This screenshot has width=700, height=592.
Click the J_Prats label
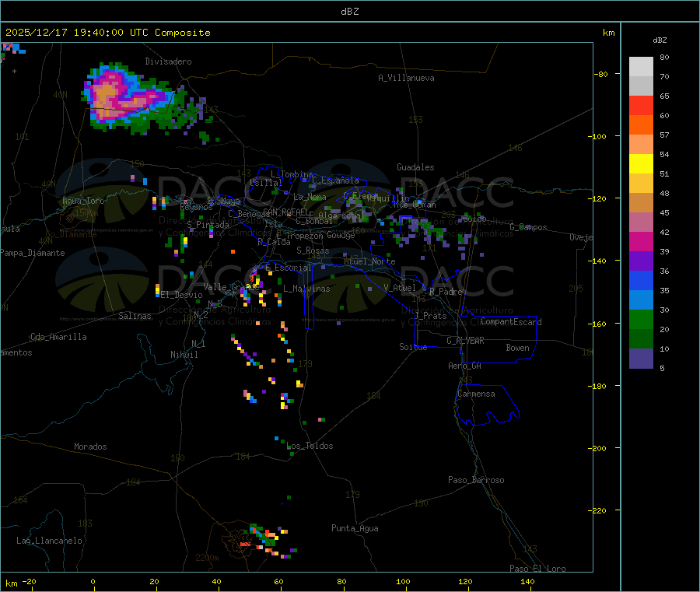[x=431, y=316]
